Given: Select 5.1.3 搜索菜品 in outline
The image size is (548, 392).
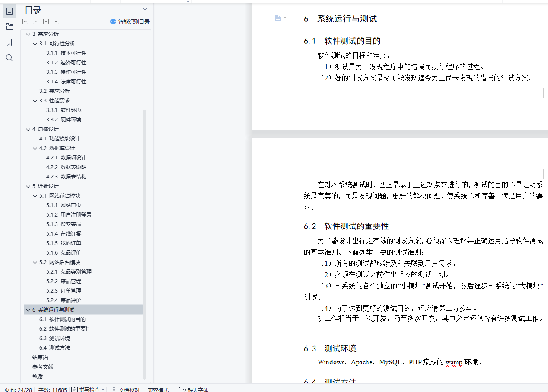Looking at the screenshot, I should 64,224.
